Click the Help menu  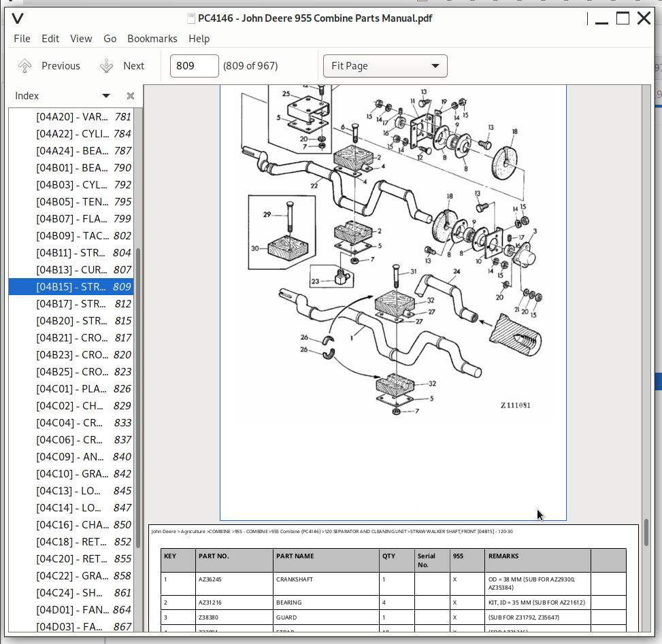[199, 39]
